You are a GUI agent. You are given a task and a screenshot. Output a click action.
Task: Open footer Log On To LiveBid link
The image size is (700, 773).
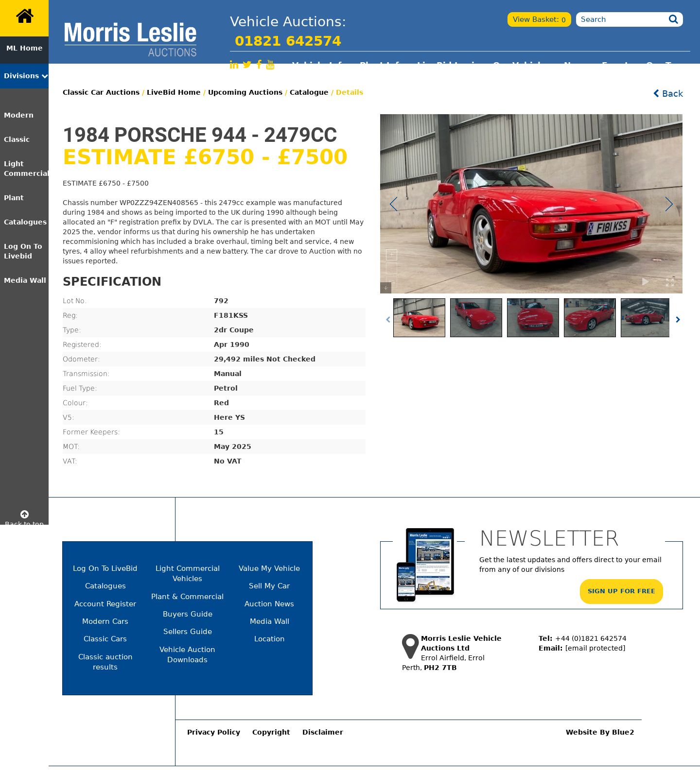pos(105,568)
